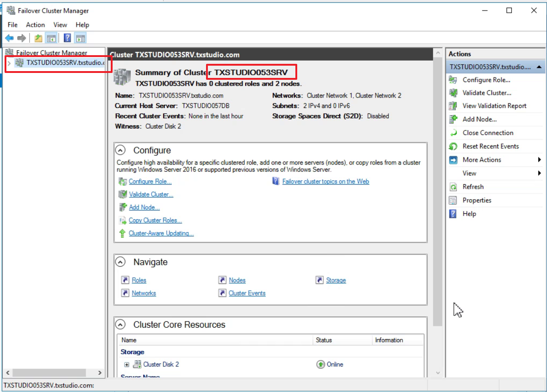Click Refresh in Actions pane
Image resolution: width=547 pixels, height=392 pixels.
(473, 187)
